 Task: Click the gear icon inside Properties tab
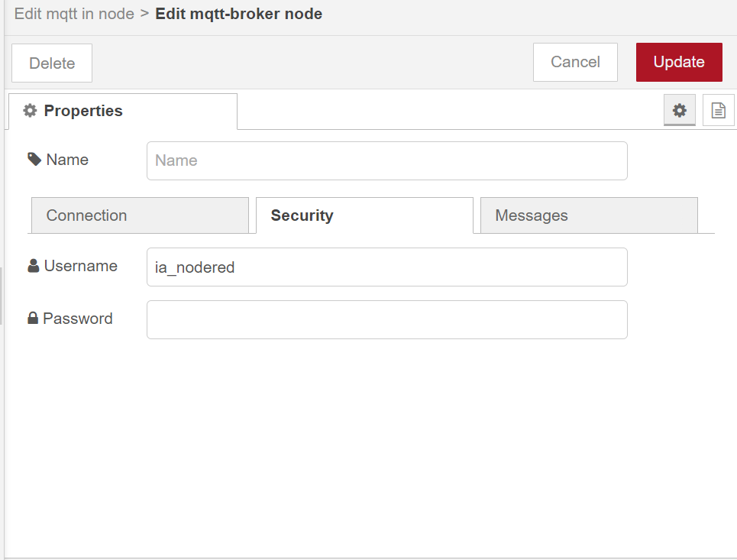coord(30,111)
